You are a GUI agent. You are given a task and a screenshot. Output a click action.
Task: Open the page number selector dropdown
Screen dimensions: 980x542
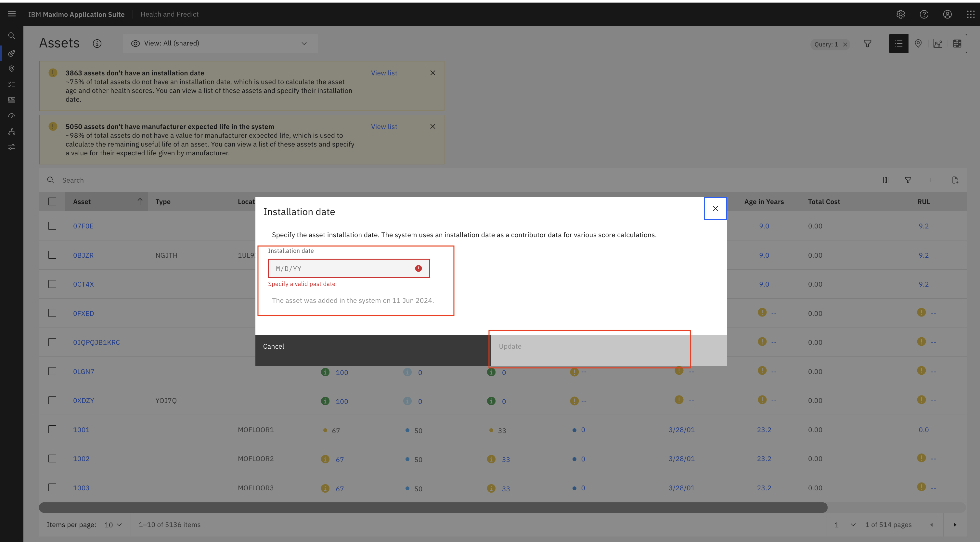tap(845, 525)
